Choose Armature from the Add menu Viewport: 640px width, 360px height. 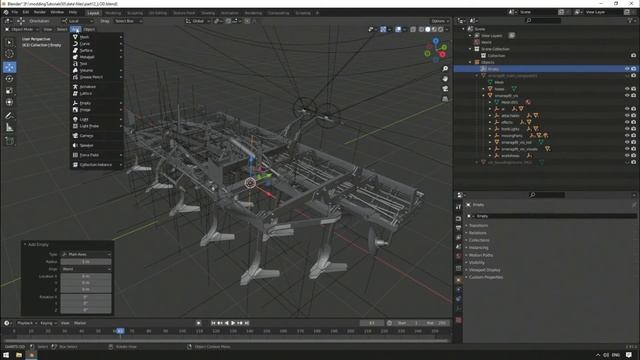point(97,87)
